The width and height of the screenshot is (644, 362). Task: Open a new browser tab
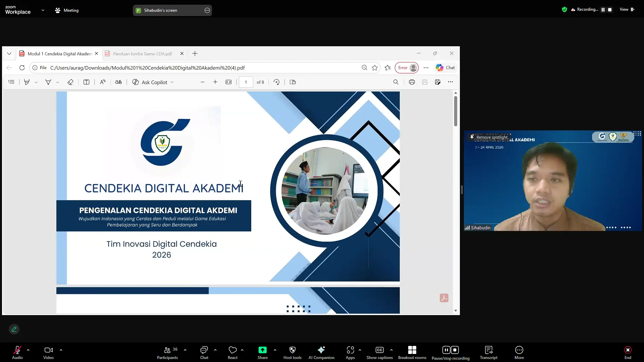point(195,54)
